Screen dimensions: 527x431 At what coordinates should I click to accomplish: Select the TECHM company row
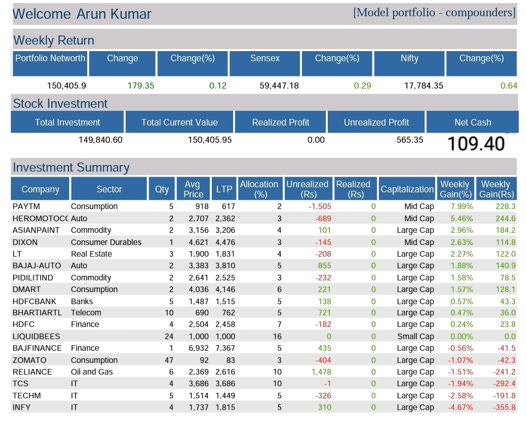click(264, 395)
